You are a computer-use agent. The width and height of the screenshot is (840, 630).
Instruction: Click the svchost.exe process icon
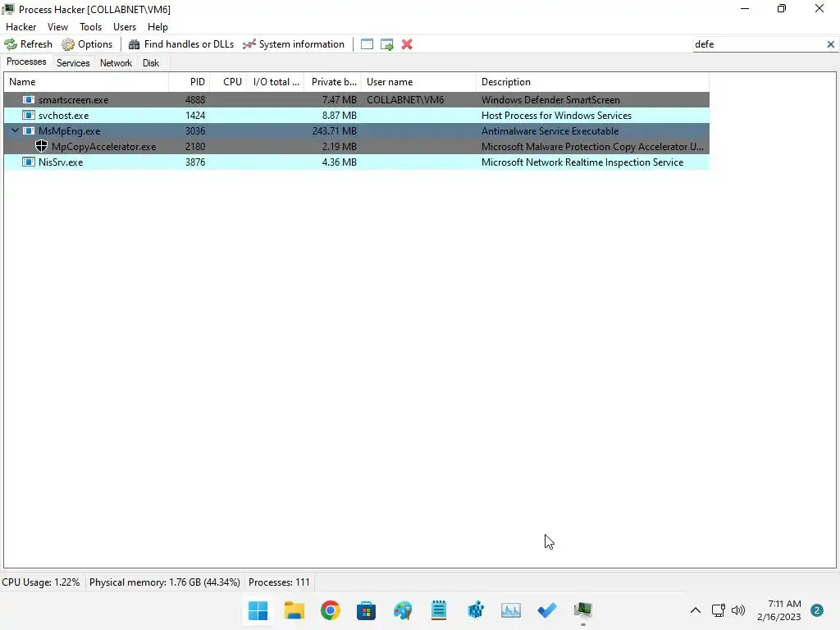click(29, 115)
